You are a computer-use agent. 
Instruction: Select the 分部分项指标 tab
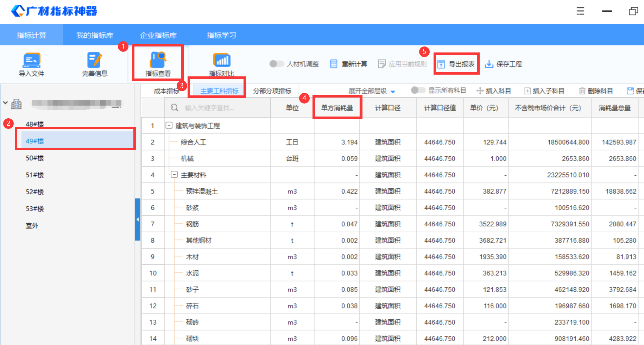(272, 91)
